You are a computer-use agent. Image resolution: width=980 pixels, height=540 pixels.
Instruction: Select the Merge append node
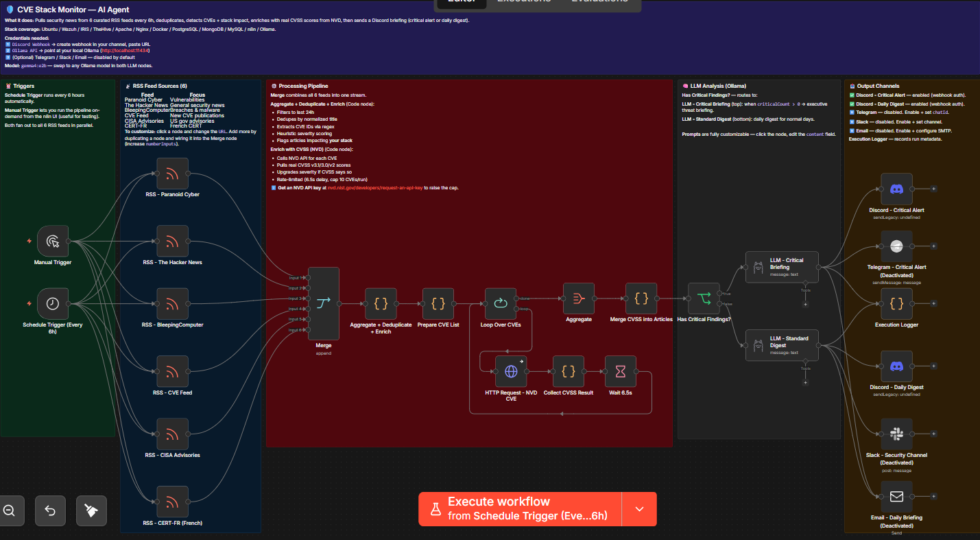tap(324, 303)
